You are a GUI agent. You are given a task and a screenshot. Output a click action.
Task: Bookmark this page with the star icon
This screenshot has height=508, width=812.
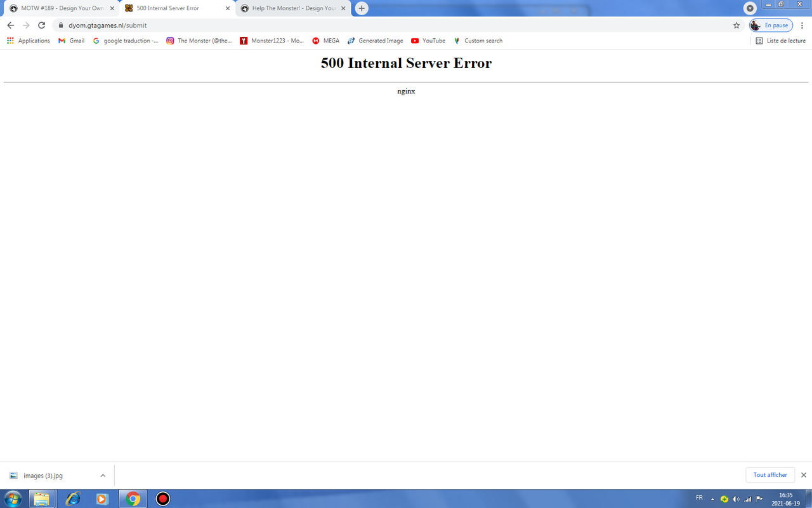pos(737,25)
